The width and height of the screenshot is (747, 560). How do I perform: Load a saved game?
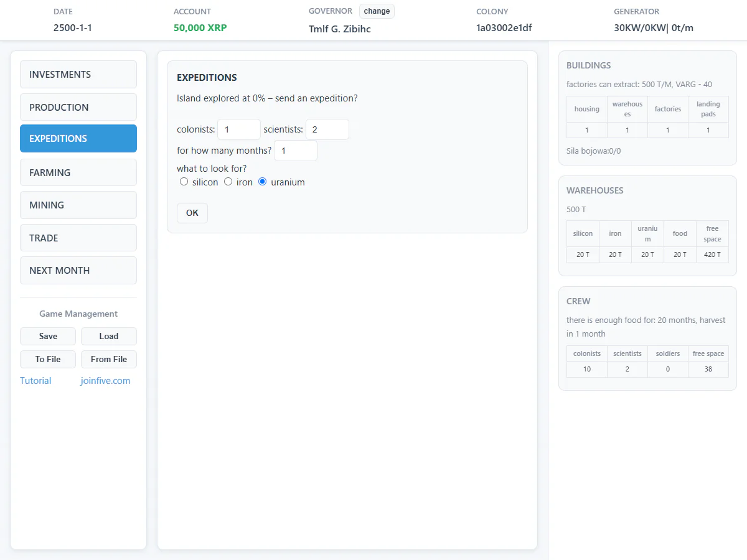[x=109, y=336]
